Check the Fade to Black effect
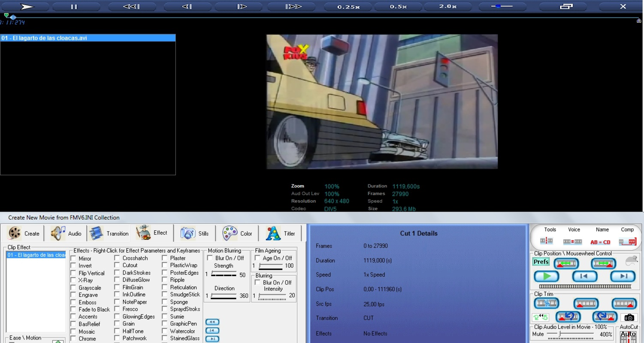 point(73,310)
